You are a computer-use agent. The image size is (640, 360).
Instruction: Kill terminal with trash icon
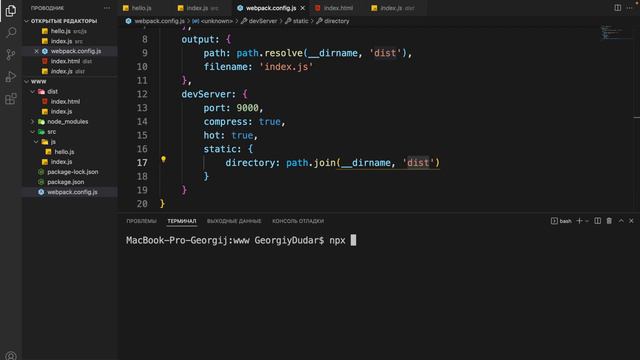click(609, 221)
